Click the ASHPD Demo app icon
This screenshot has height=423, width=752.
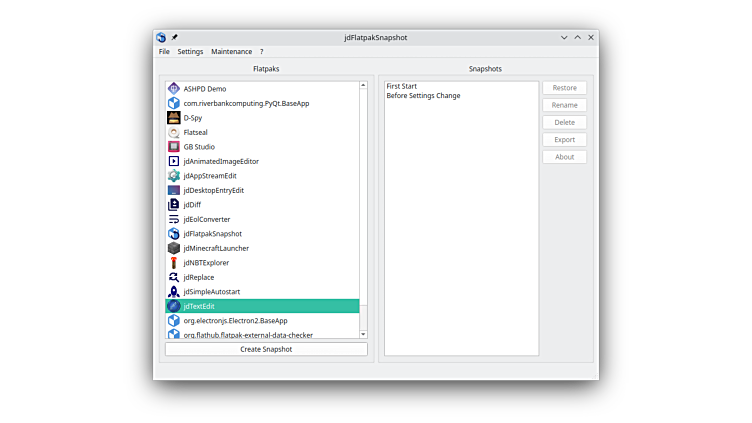(173, 88)
